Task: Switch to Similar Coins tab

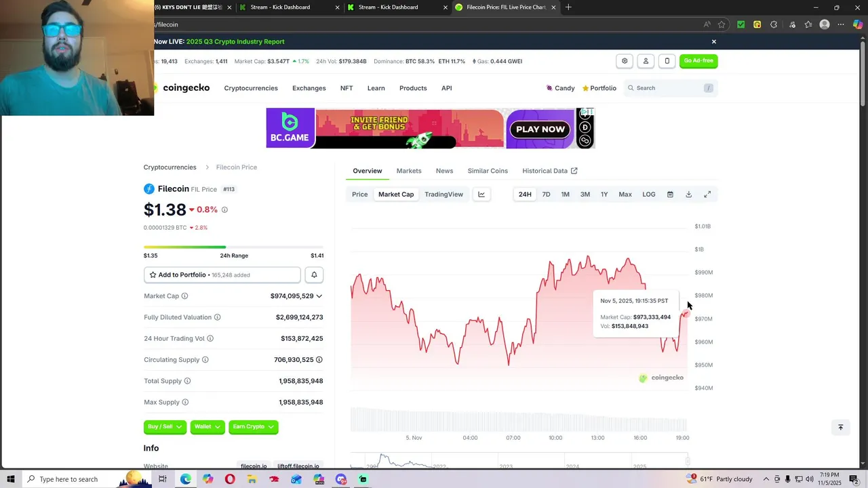Action: [x=488, y=171]
